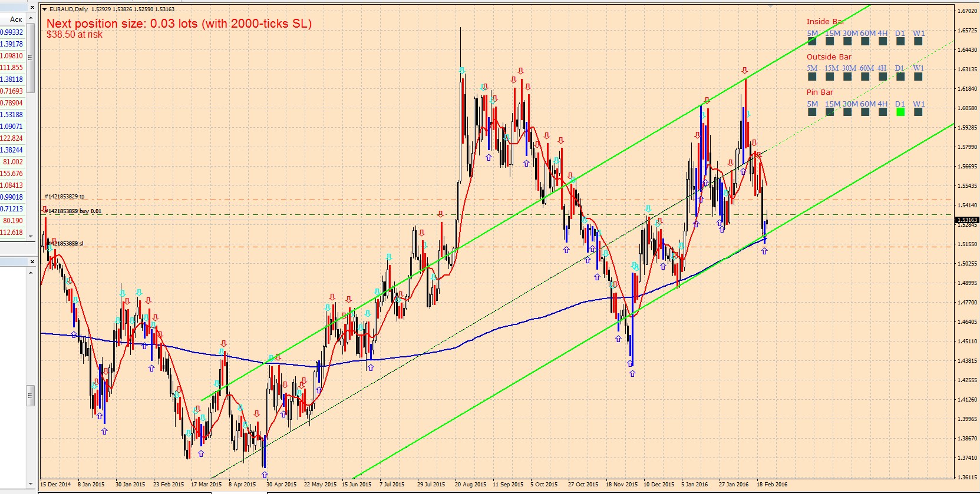Viewport: 980px width, 494px height.
Task: Select the green Pin Bar D1 signal square
Action: pos(900,112)
